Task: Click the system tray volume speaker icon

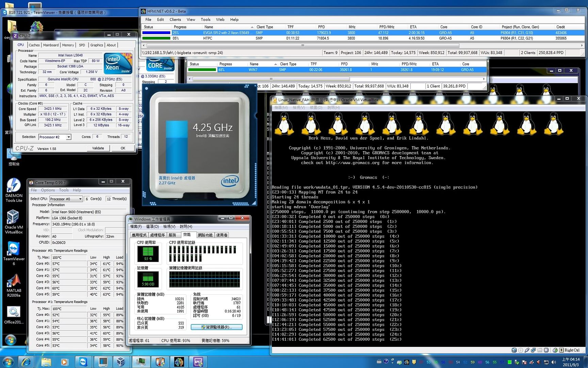Action: [x=554, y=362]
